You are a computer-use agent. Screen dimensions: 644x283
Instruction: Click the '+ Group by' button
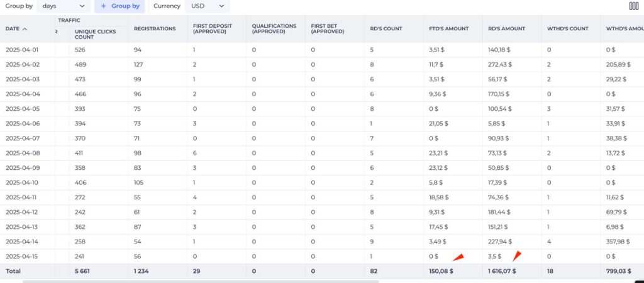click(119, 6)
